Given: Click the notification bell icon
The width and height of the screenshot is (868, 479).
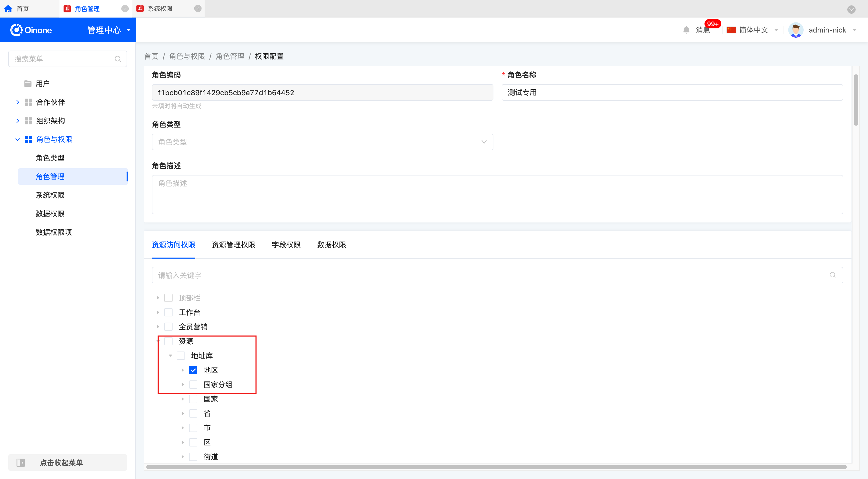Looking at the screenshot, I should (x=686, y=30).
